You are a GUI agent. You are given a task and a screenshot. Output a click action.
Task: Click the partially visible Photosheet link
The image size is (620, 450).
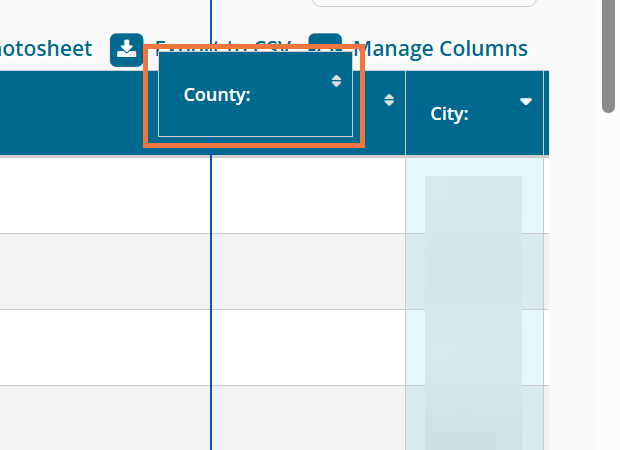45,48
